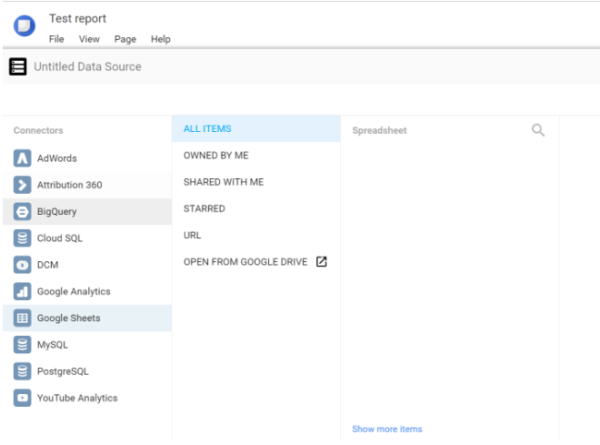Click the data source icon beside Untitled Data Source
This screenshot has height=445, width=600.
[18, 67]
